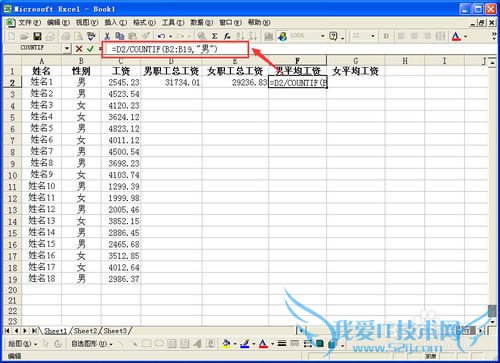This screenshot has width=500, height=363.
Task: Apply Merge and Center to cells
Action: (440, 36)
